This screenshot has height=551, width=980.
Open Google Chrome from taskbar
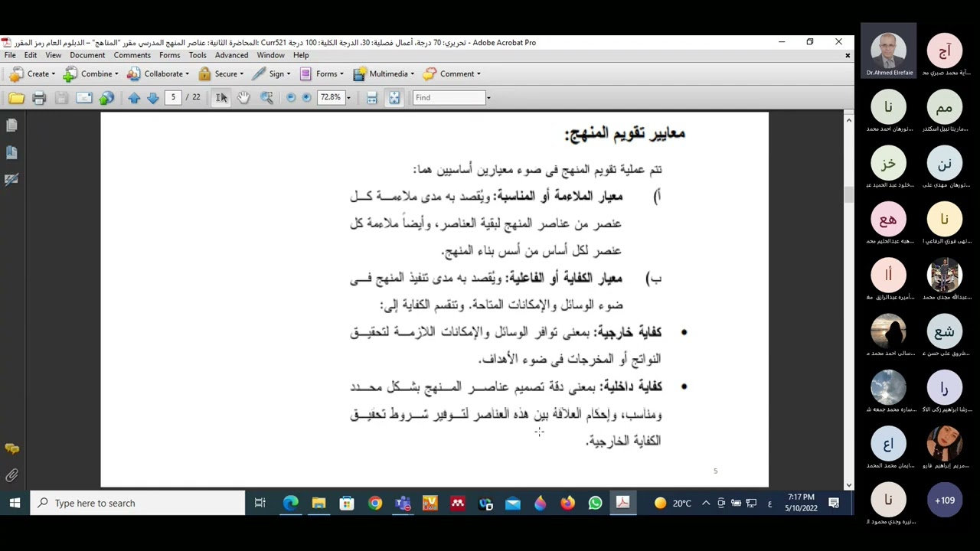tap(374, 503)
